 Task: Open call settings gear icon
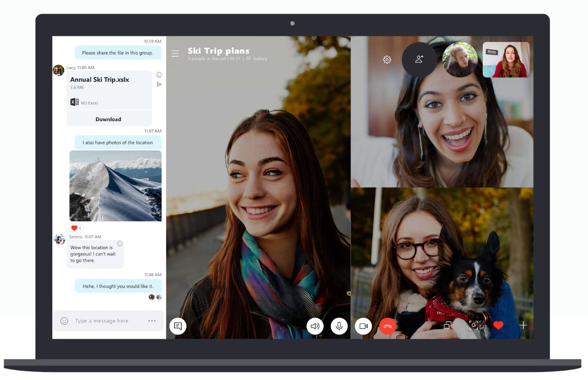[387, 59]
